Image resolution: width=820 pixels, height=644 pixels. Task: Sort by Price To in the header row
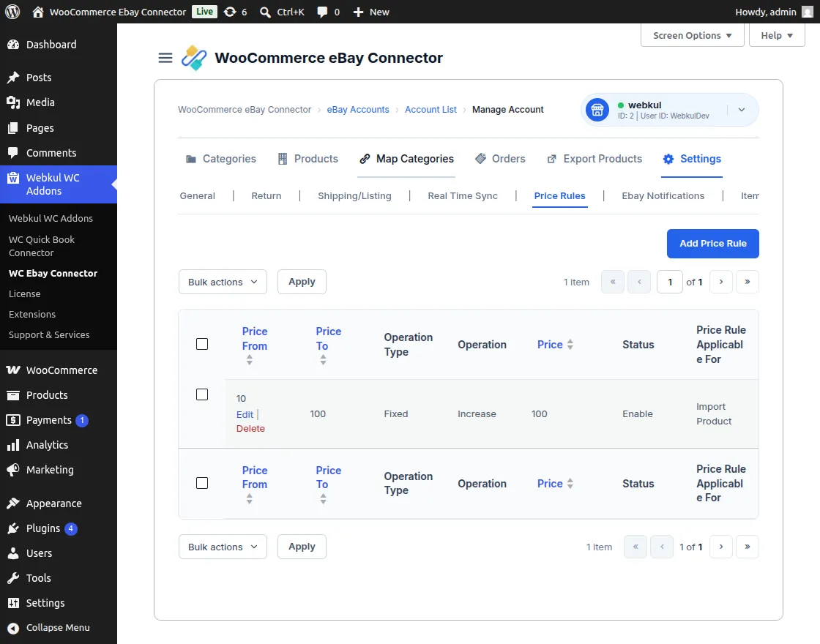point(329,345)
